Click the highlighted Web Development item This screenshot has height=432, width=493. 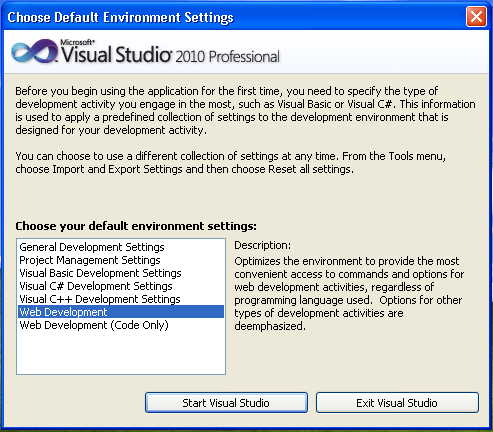(x=121, y=312)
